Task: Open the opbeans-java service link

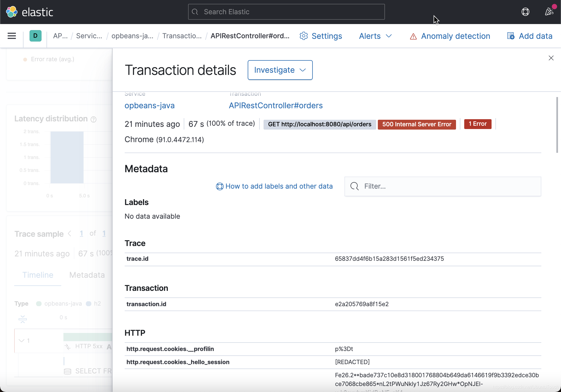Action: point(150,106)
